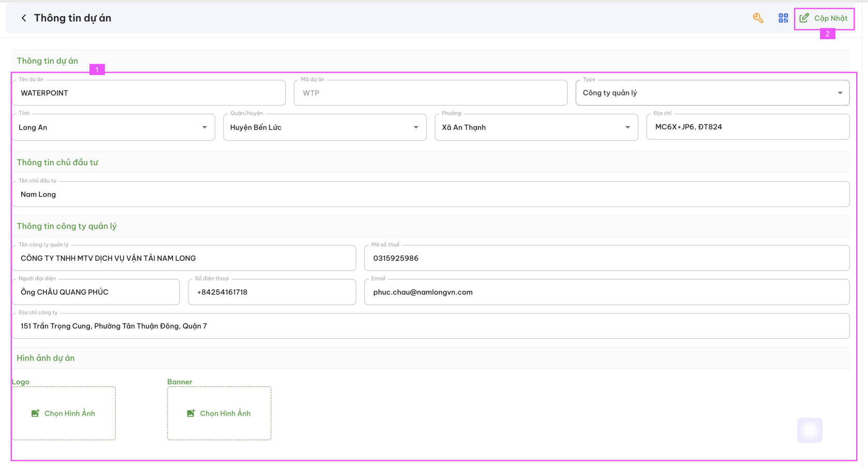The image size is (868, 468).
Task: Click the Email field phuc.chau@namlongvn.com
Action: (607, 292)
